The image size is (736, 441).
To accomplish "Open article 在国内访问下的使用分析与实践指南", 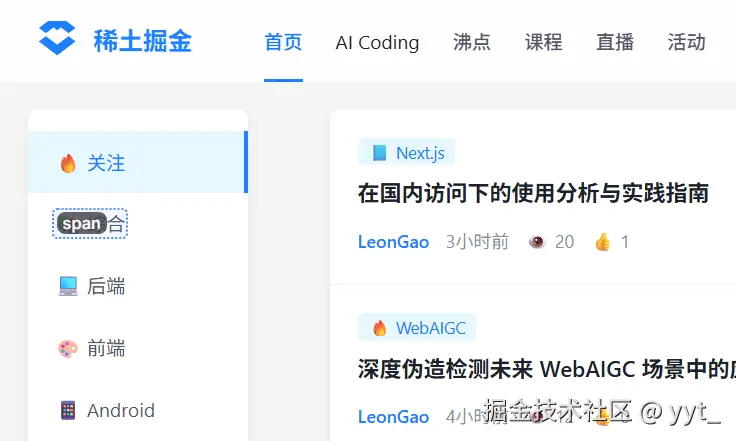I will coord(533,193).
